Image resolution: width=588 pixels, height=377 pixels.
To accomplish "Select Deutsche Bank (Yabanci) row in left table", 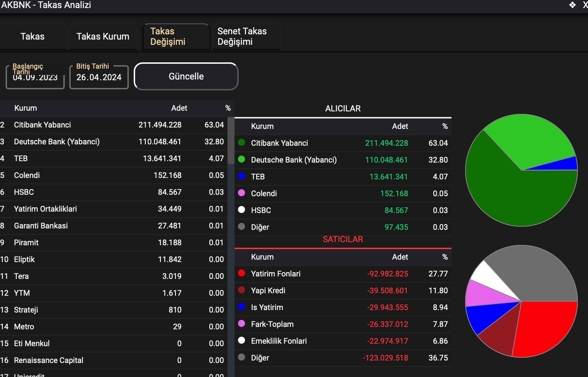I will 114,142.
